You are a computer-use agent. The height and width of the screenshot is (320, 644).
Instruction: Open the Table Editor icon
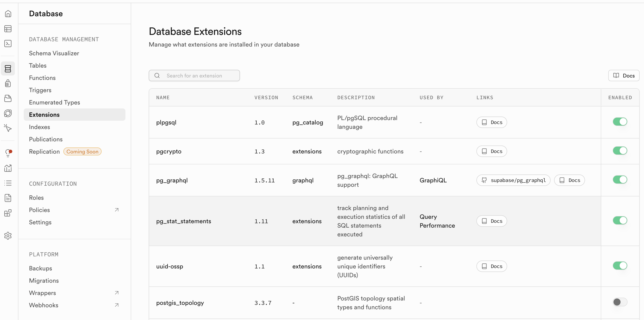point(8,29)
